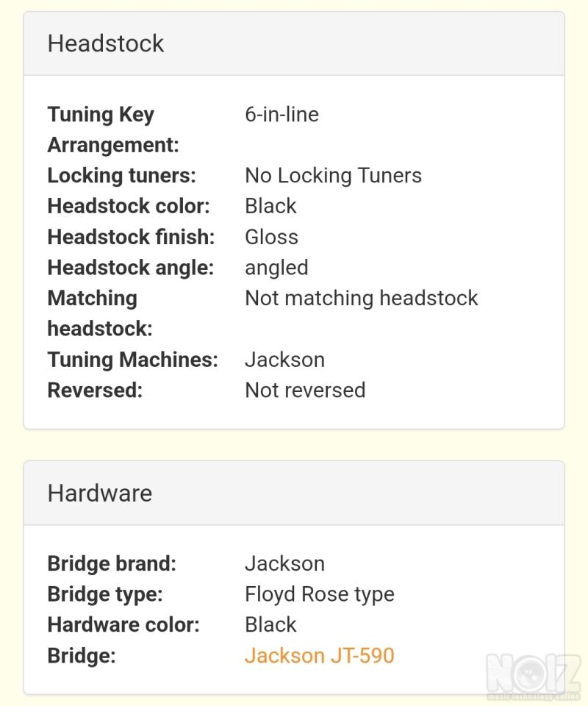Viewport: 588px width, 706px height.
Task: Click the Tuning Machines label
Action: (133, 360)
